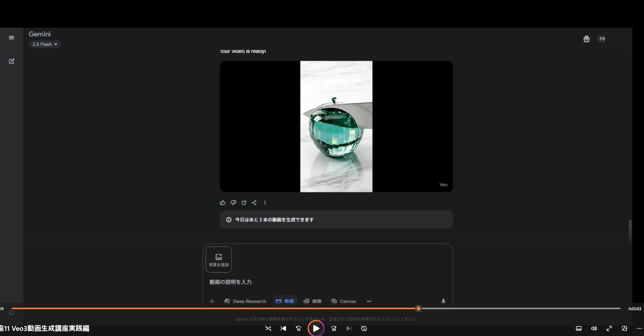
Task: Click the 0:02:03 total duration label
Action: (x=634, y=309)
